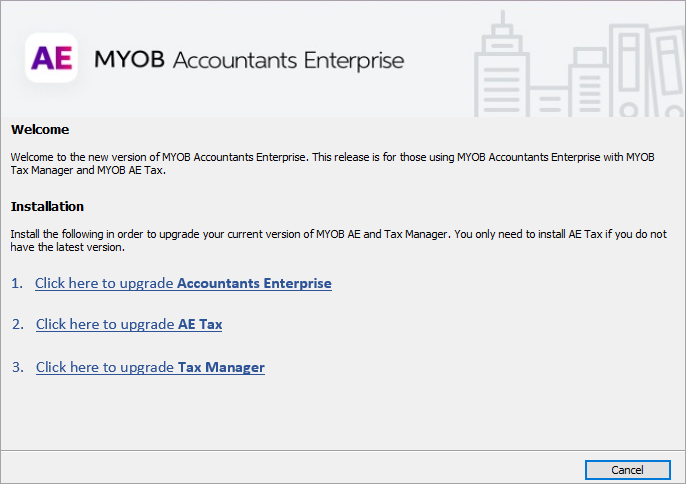Click the bold "AE Tax" link text

pos(200,324)
